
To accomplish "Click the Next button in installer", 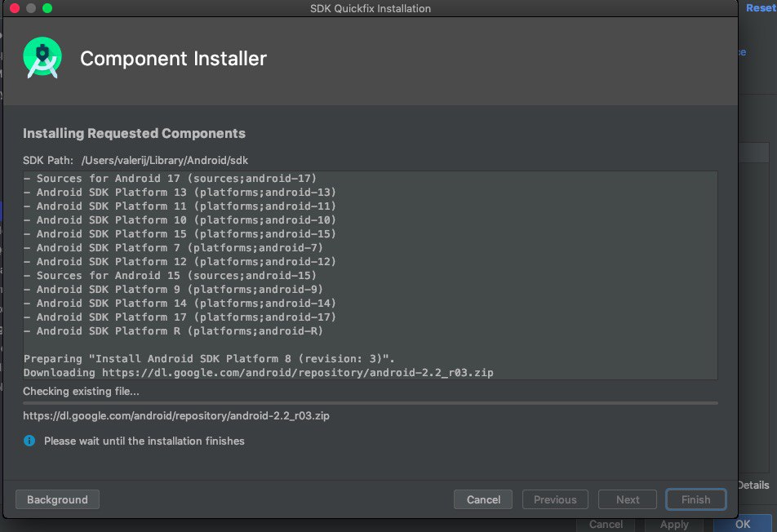I will (x=628, y=499).
